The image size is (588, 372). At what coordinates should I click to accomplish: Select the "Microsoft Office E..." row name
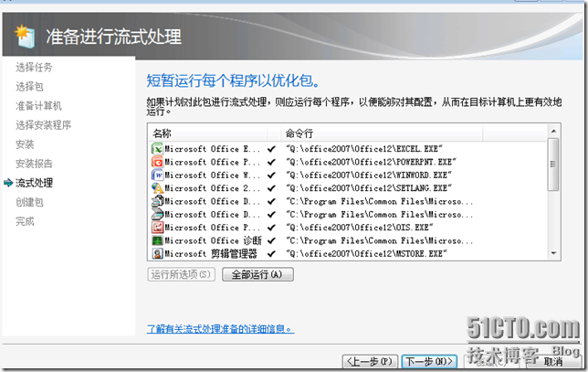tap(212, 149)
